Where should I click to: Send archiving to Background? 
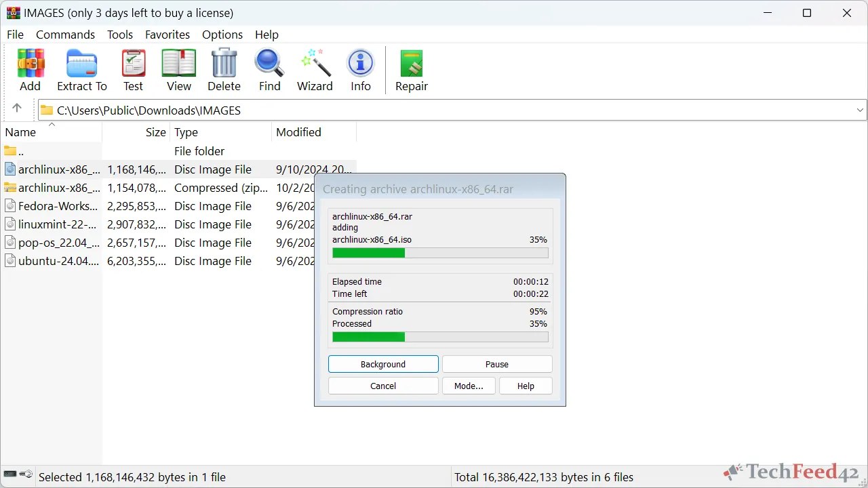(383, 364)
